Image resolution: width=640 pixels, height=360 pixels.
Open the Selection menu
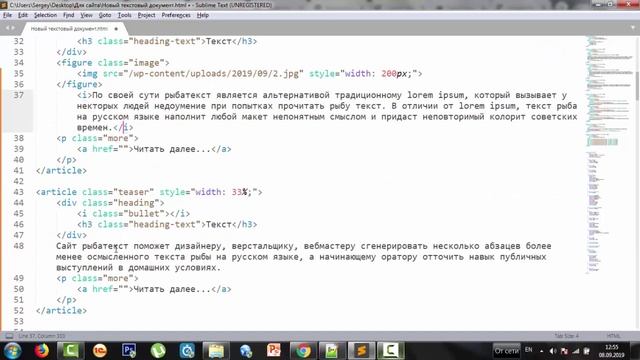[45, 15]
